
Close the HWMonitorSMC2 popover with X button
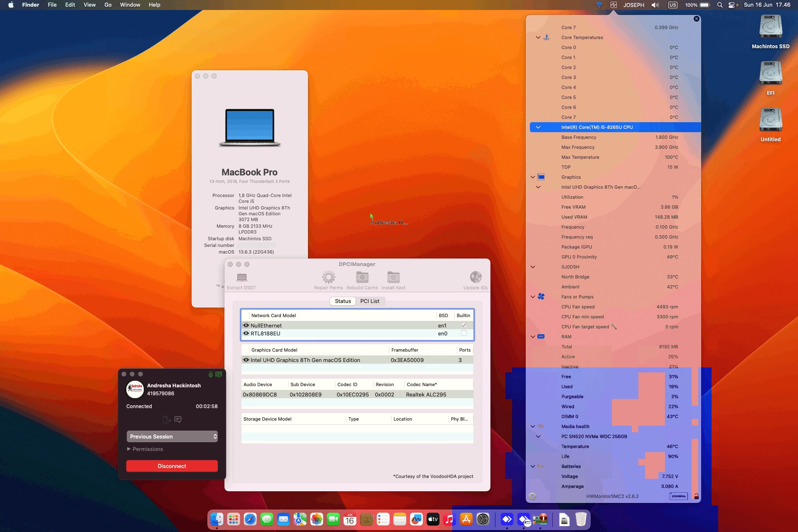(697, 19)
